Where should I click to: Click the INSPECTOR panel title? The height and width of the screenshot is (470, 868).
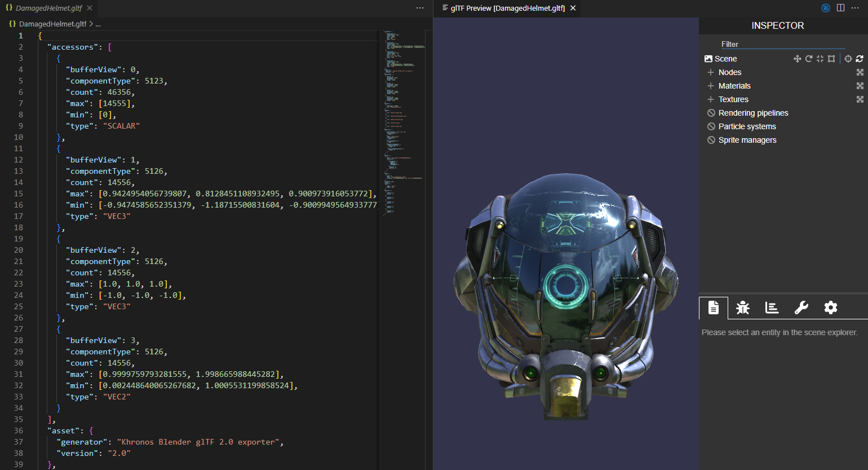778,25
